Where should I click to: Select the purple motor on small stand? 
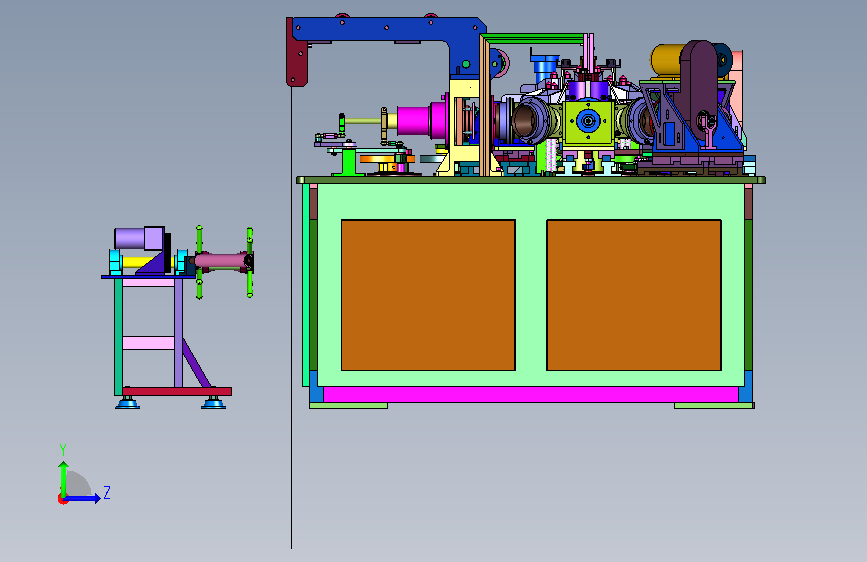tap(139, 238)
